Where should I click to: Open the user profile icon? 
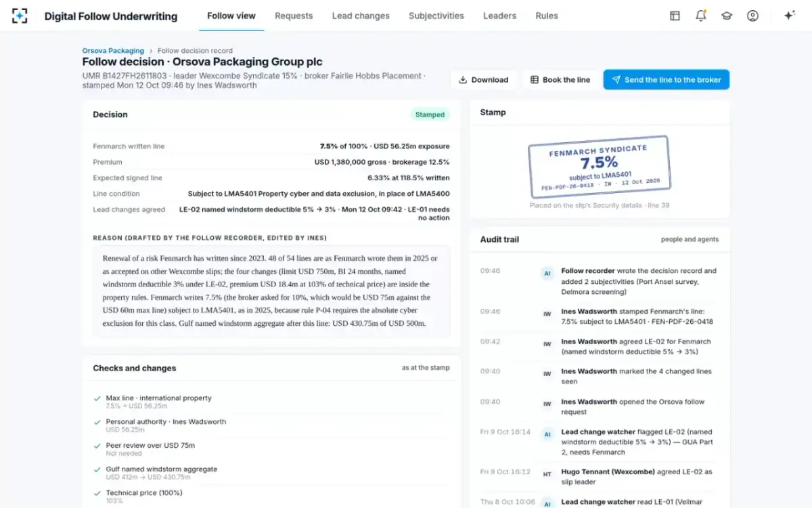[x=752, y=16]
